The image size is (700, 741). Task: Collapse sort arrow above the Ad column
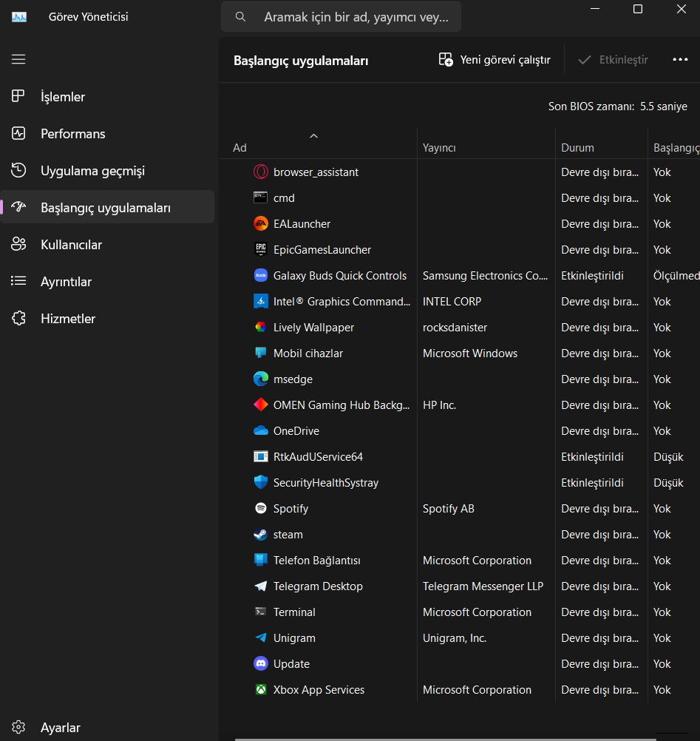tap(313, 136)
